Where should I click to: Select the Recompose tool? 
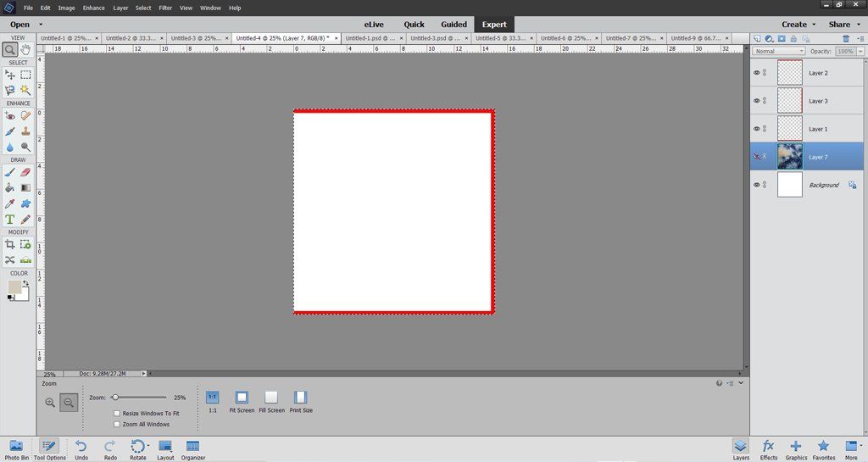(x=25, y=244)
